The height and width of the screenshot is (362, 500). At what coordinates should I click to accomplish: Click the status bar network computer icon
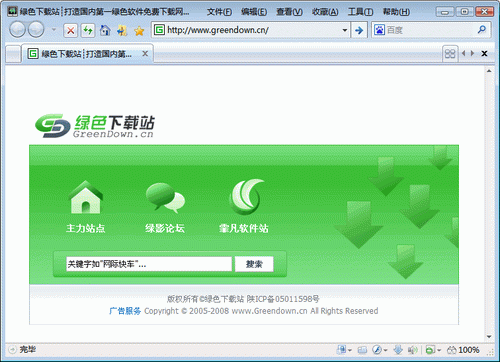tap(342, 350)
